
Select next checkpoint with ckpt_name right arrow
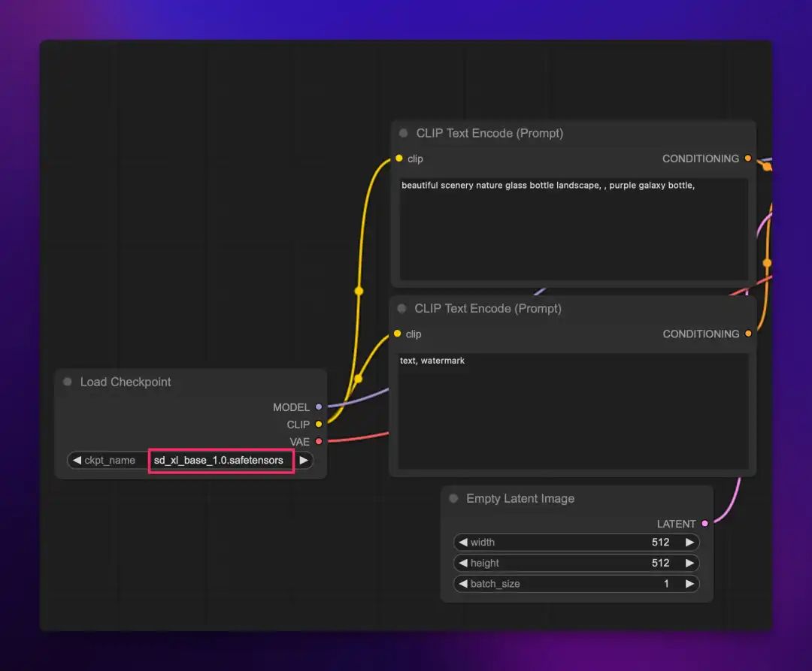point(304,460)
